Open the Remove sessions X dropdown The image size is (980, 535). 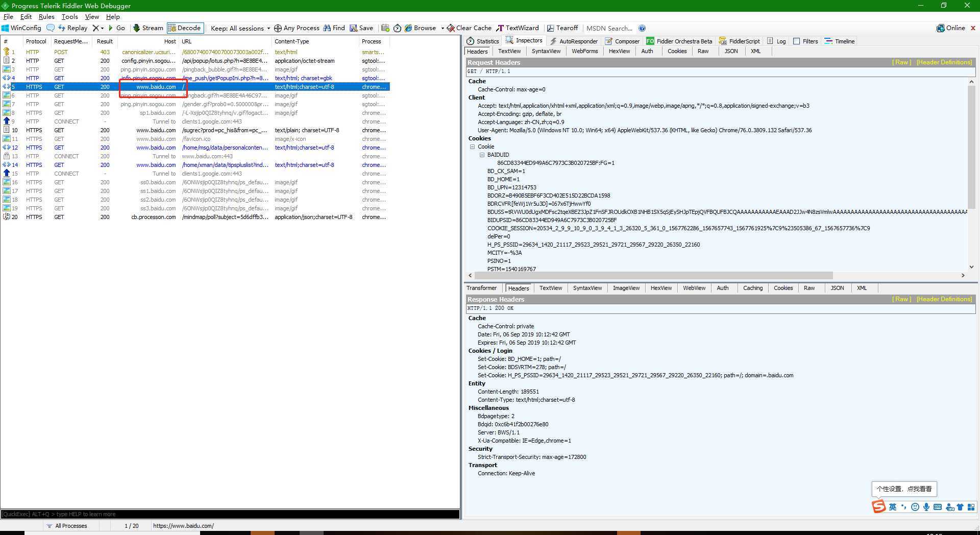(x=98, y=28)
